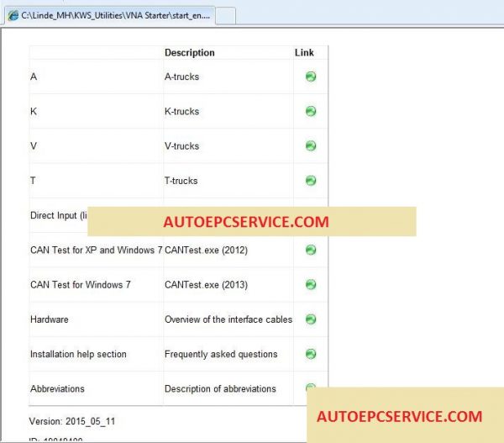The image size is (504, 443).
Task: Click the 'K' row label
Action: pos(34,111)
